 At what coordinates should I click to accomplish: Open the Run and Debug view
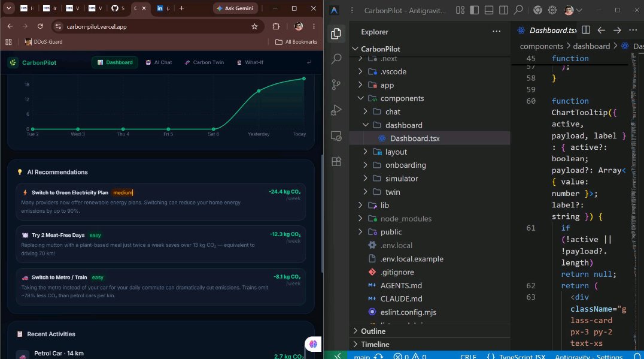coord(336,110)
